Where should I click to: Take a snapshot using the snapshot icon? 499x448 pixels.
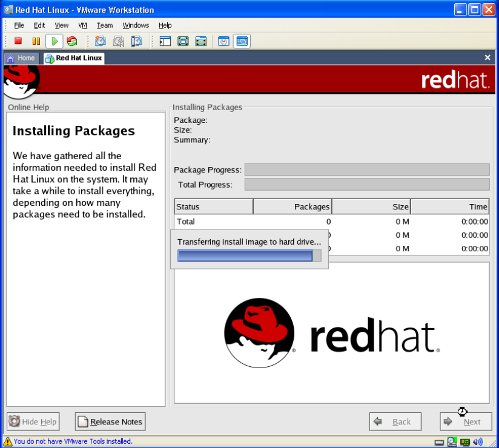point(101,41)
